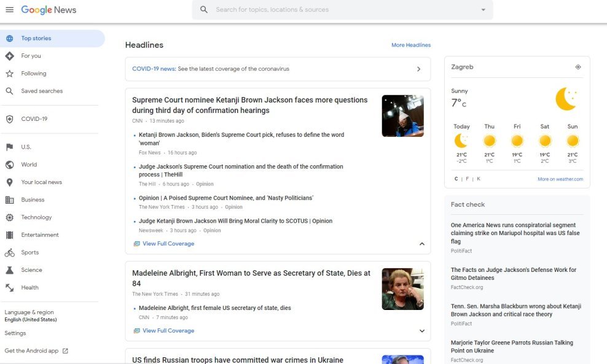Open Settings in the sidebar
This screenshot has height=364, width=607.
pos(15,333)
